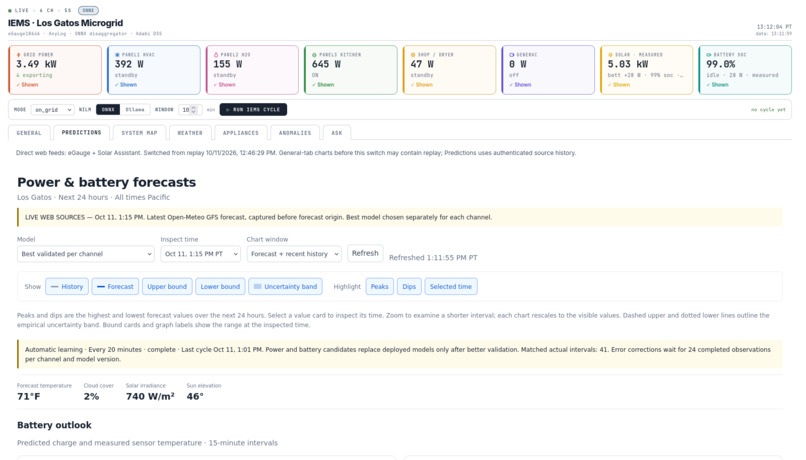Click the gray line icon in History
The width and height of the screenshot is (806, 460).
pos(54,287)
